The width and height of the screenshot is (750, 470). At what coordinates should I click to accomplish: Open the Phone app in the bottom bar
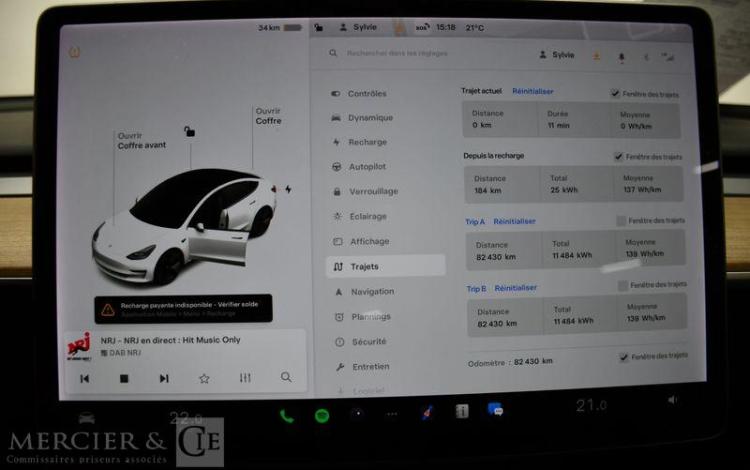tap(287, 416)
